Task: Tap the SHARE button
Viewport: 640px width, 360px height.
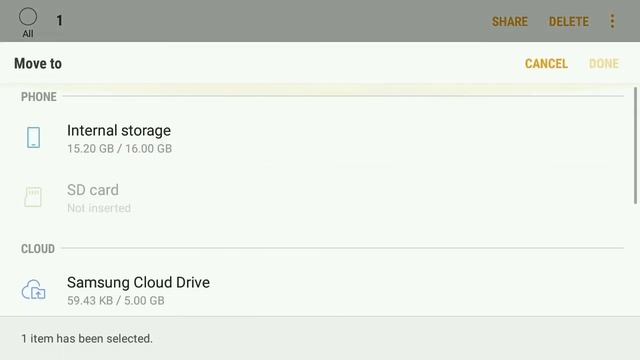Action: pos(510,22)
